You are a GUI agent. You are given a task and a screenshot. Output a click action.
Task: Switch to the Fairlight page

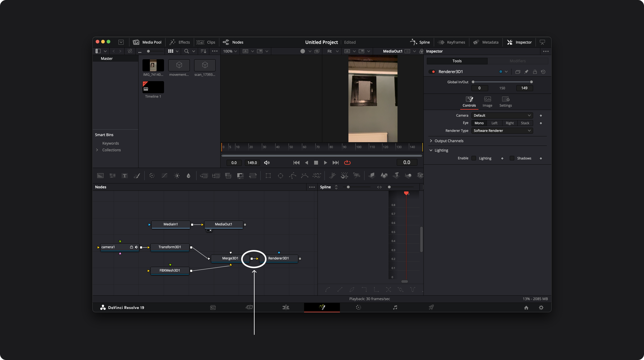395,307
